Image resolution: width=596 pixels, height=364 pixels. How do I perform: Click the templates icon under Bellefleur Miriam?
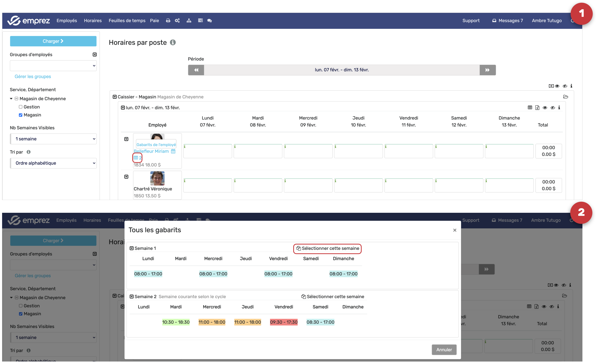[x=137, y=158]
